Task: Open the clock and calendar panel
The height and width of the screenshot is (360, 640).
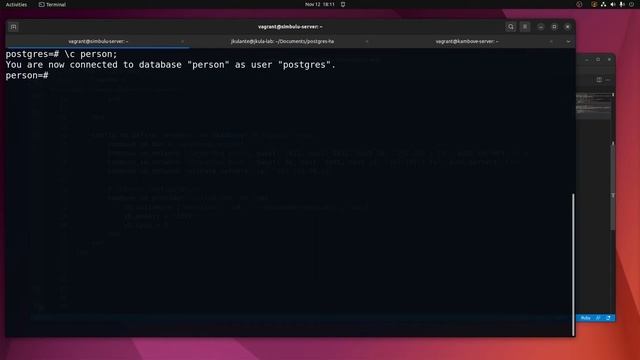Action: pos(320,4)
